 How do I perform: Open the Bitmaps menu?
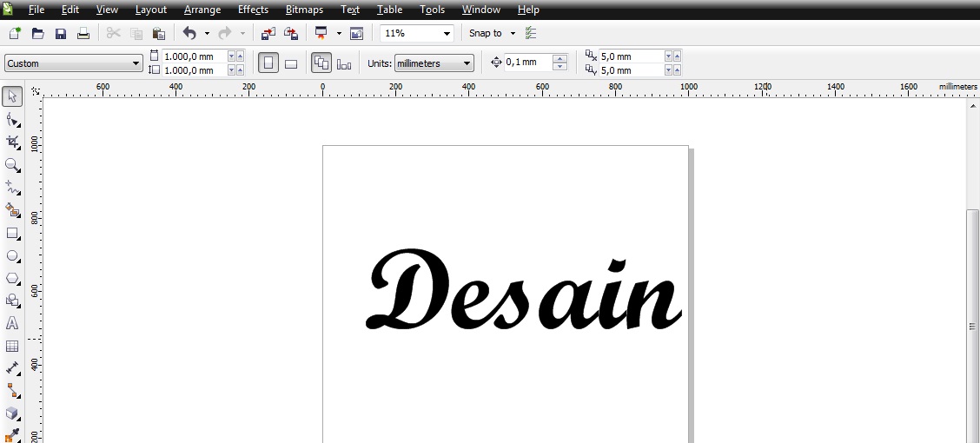pos(304,10)
